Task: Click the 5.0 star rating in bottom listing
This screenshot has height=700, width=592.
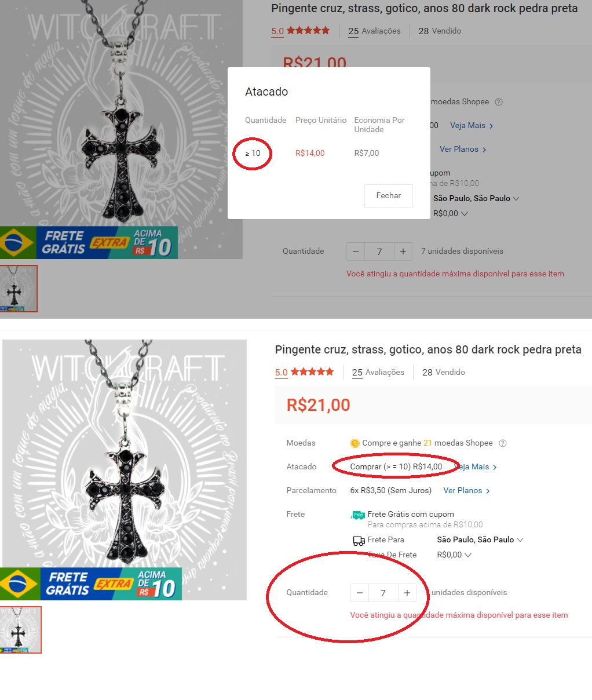Action: (304, 372)
